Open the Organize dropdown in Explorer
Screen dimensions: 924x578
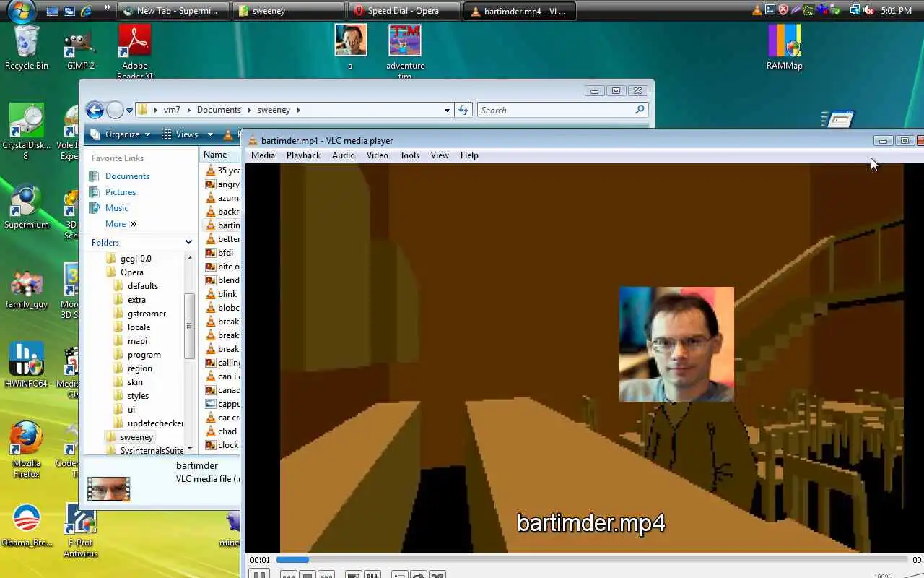[x=121, y=134]
